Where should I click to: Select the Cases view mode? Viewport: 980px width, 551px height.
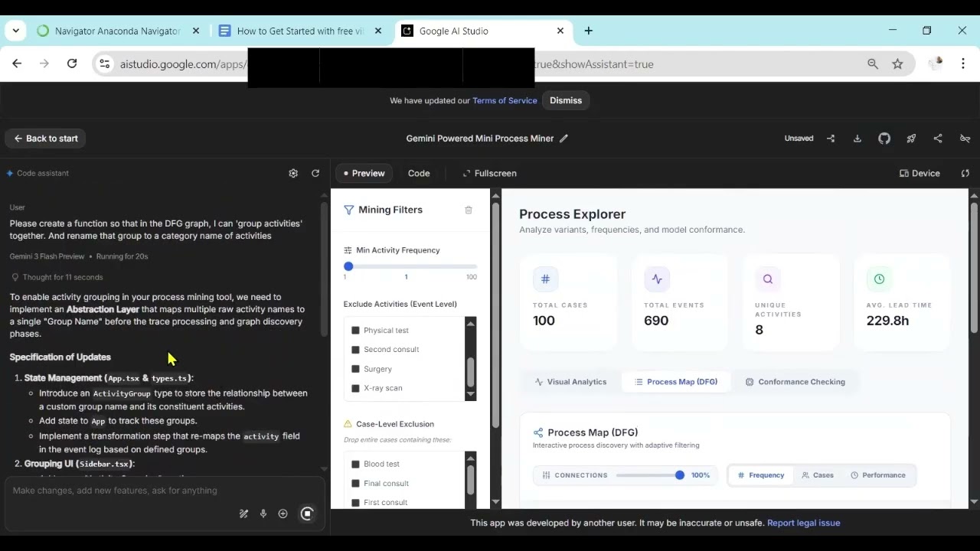[x=817, y=475]
